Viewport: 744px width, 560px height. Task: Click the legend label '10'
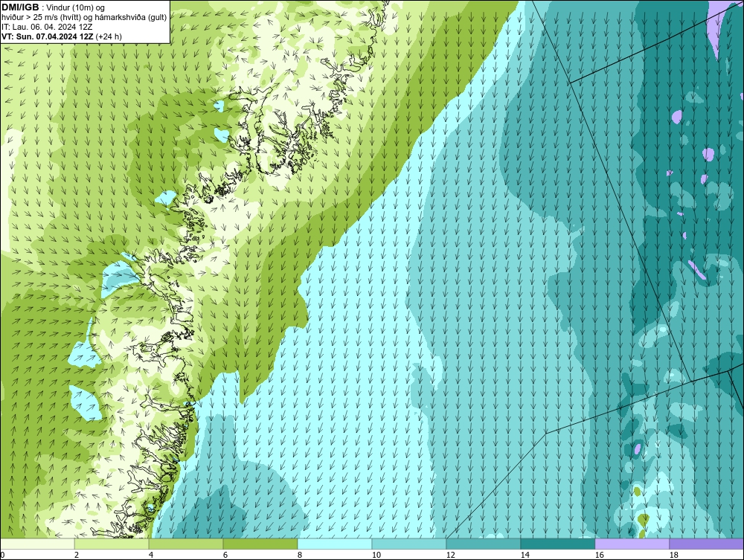(376, 555)
